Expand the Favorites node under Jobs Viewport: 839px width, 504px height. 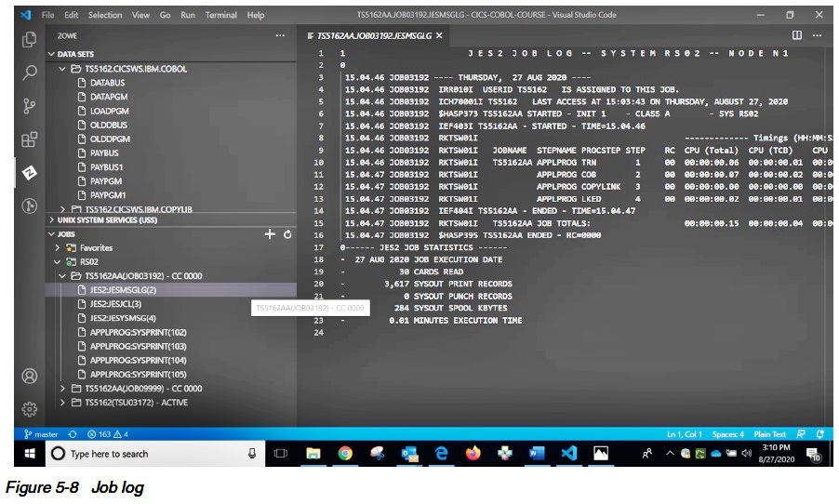58,248
